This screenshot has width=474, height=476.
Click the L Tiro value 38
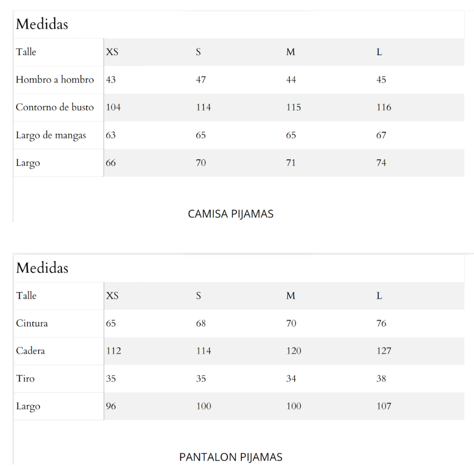(381, 378)
